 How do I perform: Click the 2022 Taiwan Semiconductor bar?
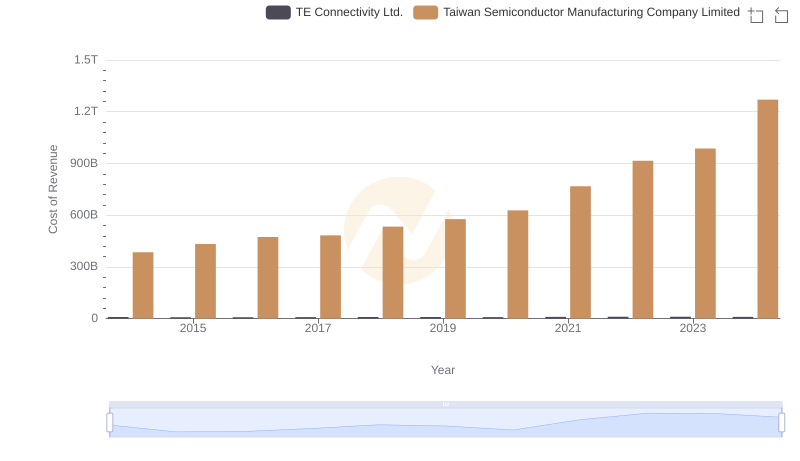(643, 240)
